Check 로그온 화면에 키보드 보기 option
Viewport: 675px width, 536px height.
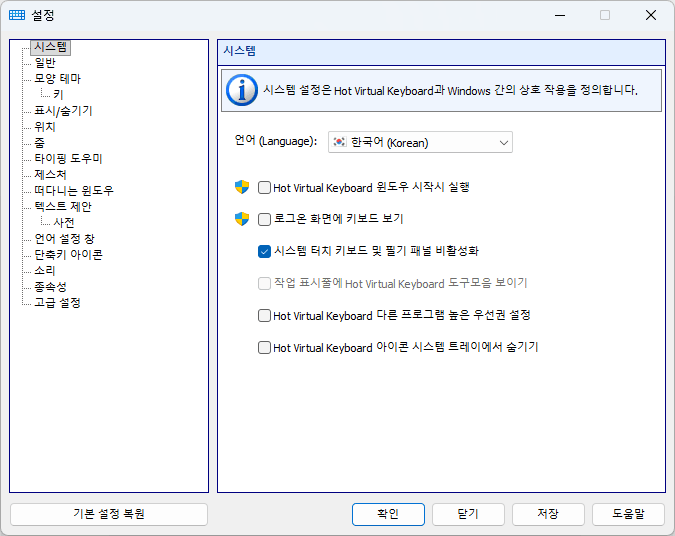(264, 220)
